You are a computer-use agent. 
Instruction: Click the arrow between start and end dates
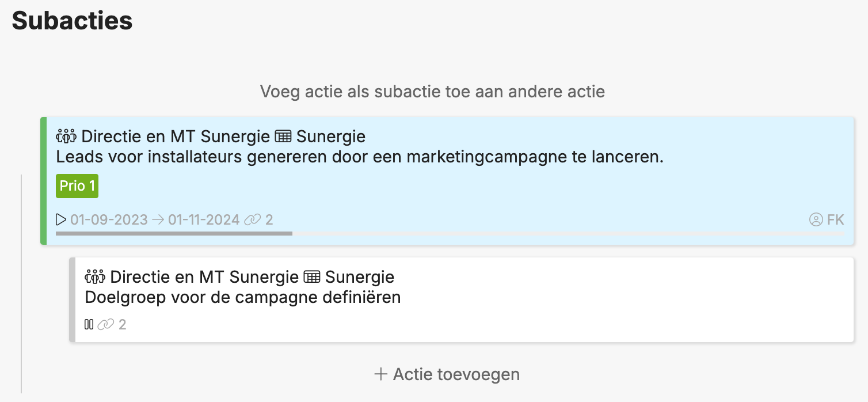(x=158, y=219)
